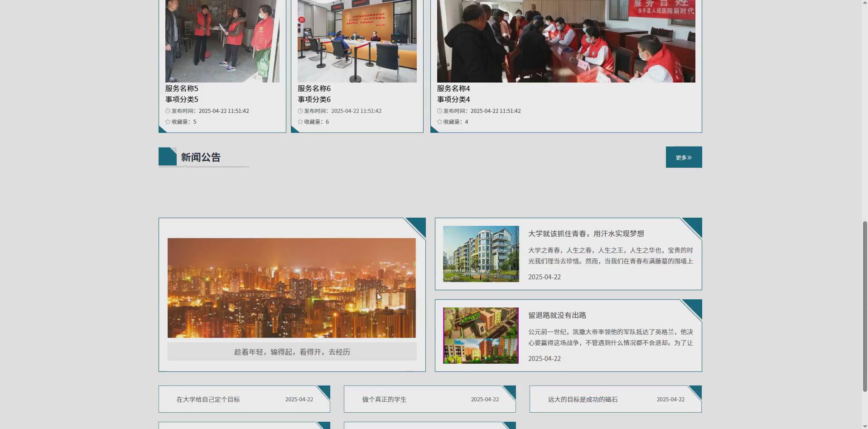Click the star favorite icon on 服务名称4 card

439,121
